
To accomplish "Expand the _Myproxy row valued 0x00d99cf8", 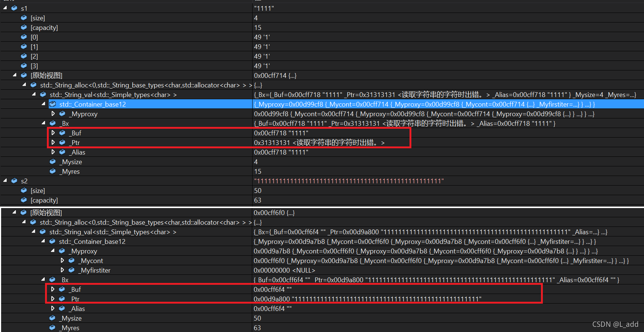I will 53,114.
